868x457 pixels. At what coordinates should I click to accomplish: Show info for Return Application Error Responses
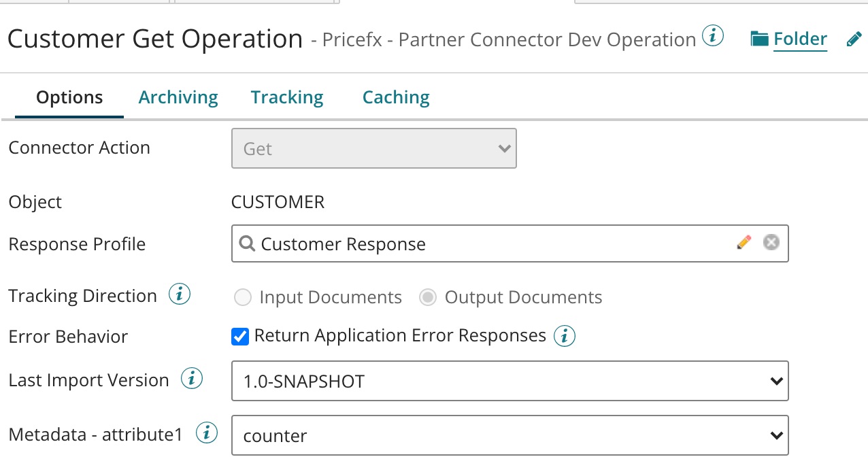565,336
